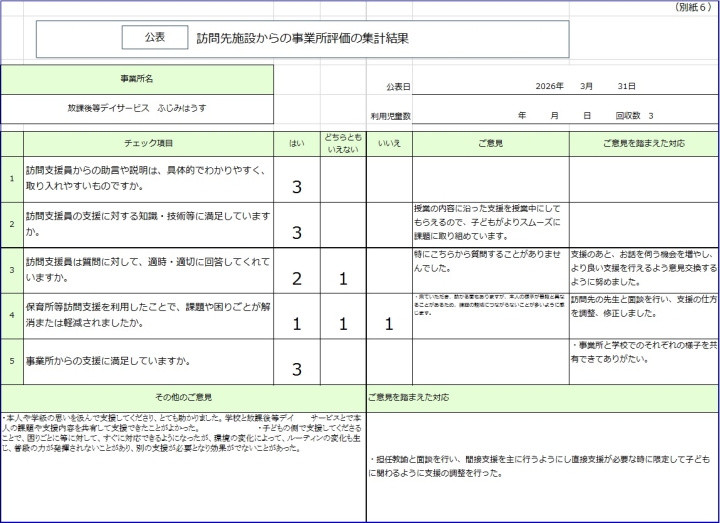Click the いいえ count 1 in row 4
Viewport: 720px width, 523px height.
(389, 323)
